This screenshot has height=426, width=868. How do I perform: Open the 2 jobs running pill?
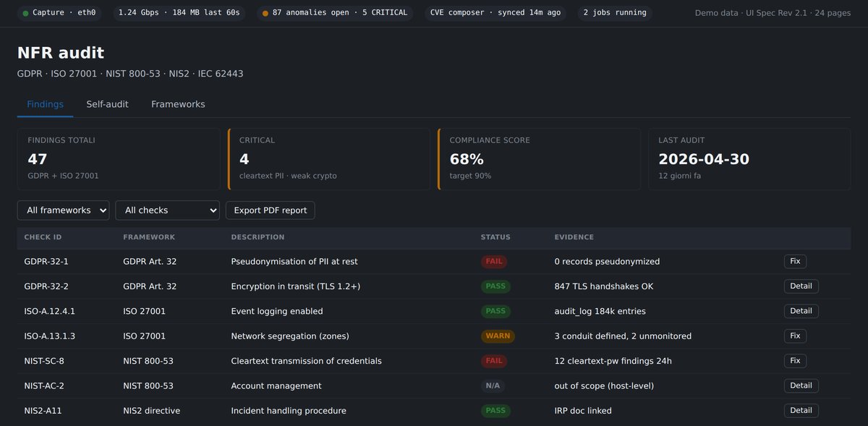coord(615,13)
